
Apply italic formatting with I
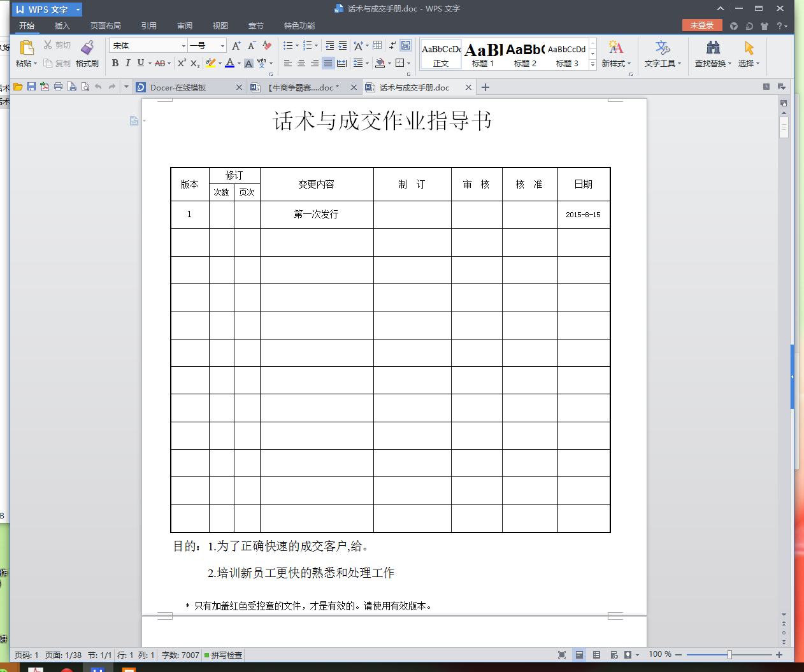pos(127,63)
